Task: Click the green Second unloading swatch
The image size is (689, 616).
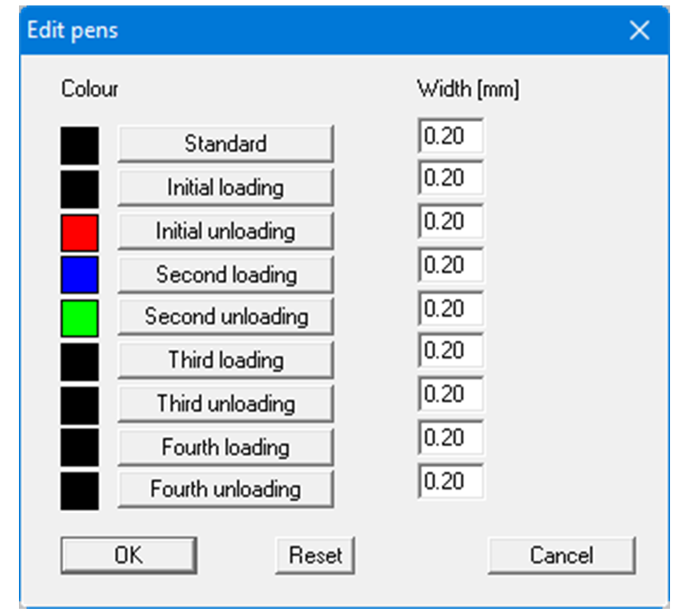Action: pos(79,318)
